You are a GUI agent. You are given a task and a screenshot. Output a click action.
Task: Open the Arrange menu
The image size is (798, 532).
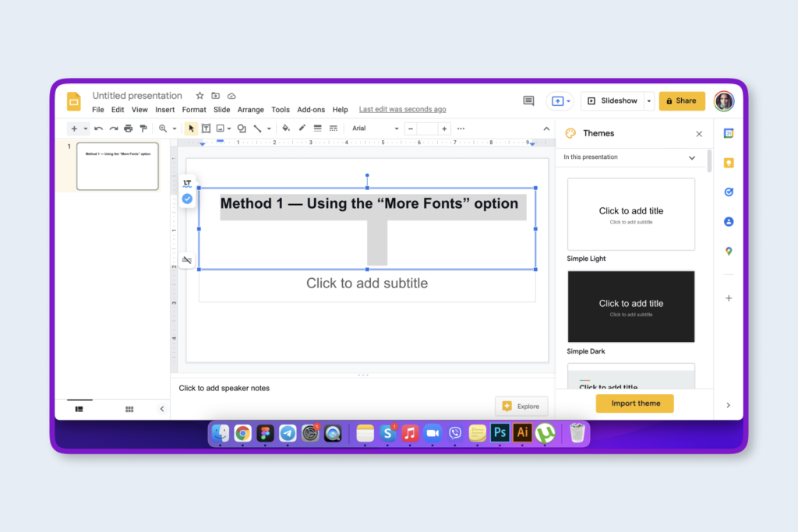[x=250, y=109]
